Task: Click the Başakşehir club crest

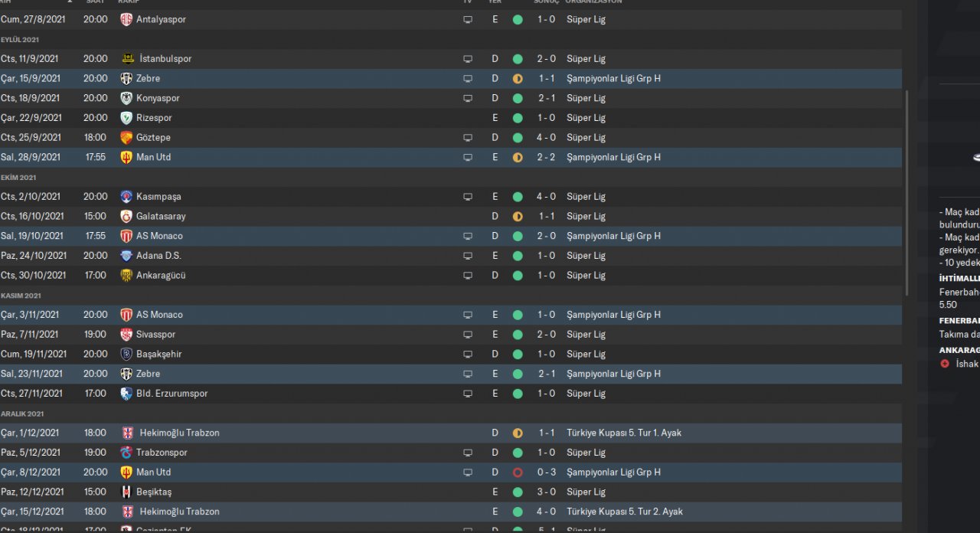Action: point(126,355)
